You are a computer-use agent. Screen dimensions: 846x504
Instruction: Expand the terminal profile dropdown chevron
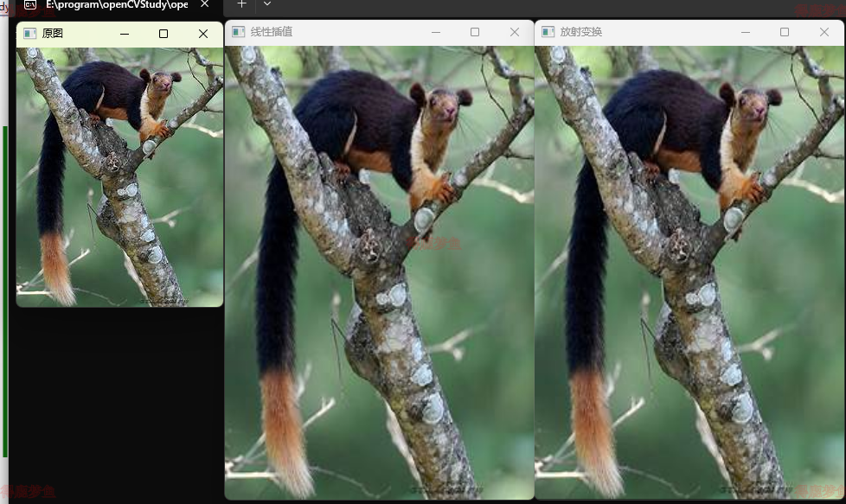[267, 4]
